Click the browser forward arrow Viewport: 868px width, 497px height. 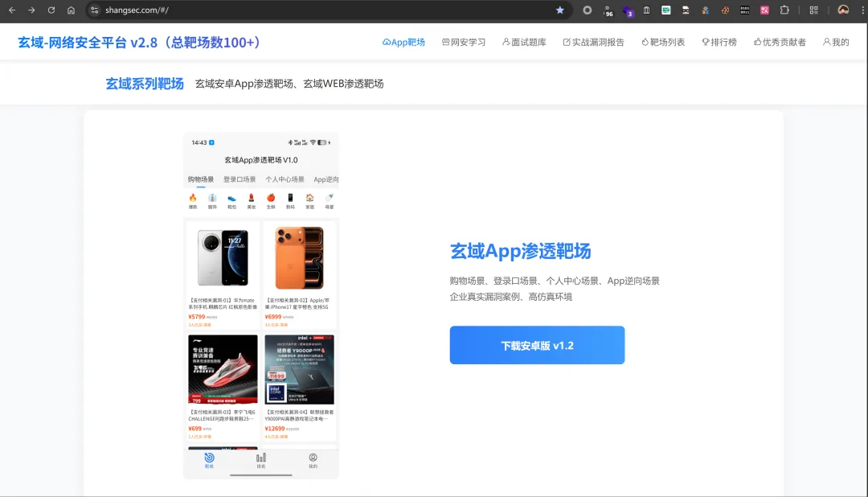pos(31,10)
